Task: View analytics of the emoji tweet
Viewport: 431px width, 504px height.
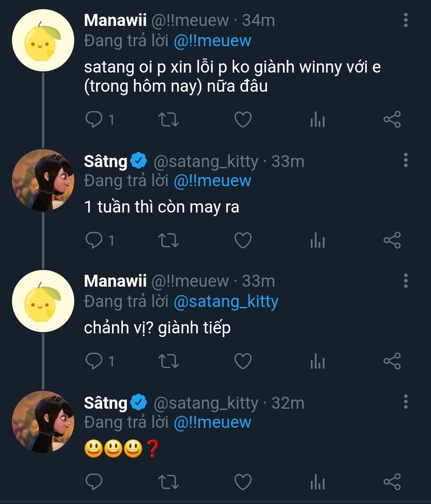Action: pos(317,482)
